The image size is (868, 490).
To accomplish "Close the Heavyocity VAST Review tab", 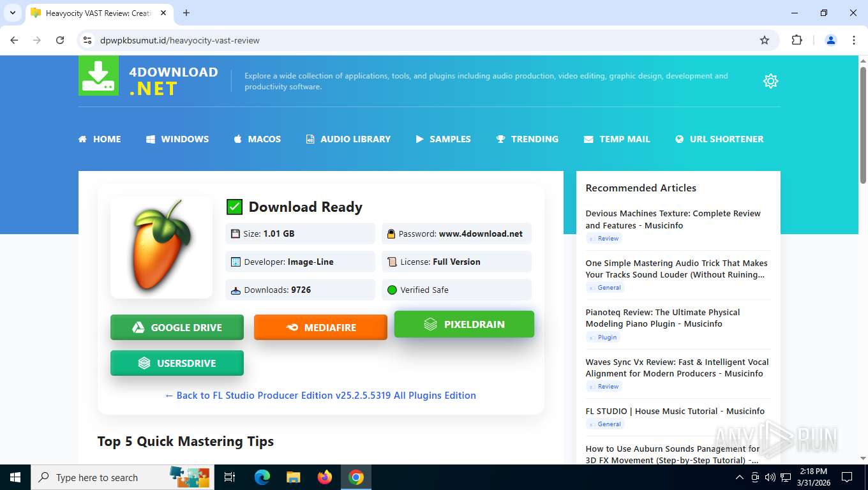I will pos(163,13).
